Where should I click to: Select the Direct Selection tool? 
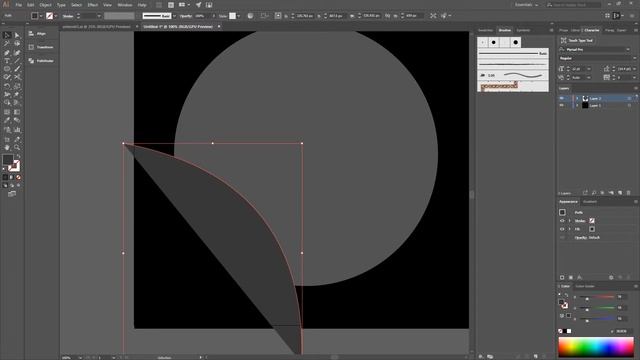(x=17, y=35)
